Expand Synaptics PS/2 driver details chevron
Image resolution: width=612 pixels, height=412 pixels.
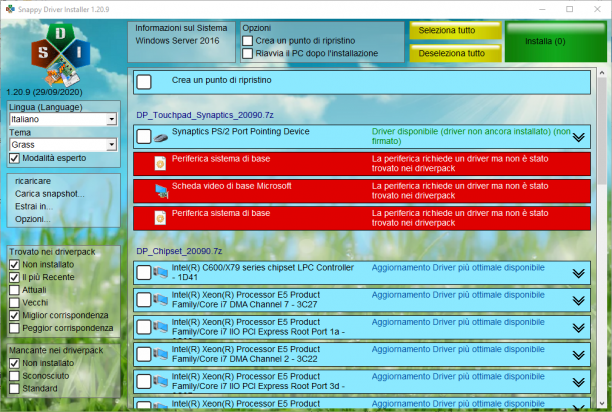coord(578,137)
